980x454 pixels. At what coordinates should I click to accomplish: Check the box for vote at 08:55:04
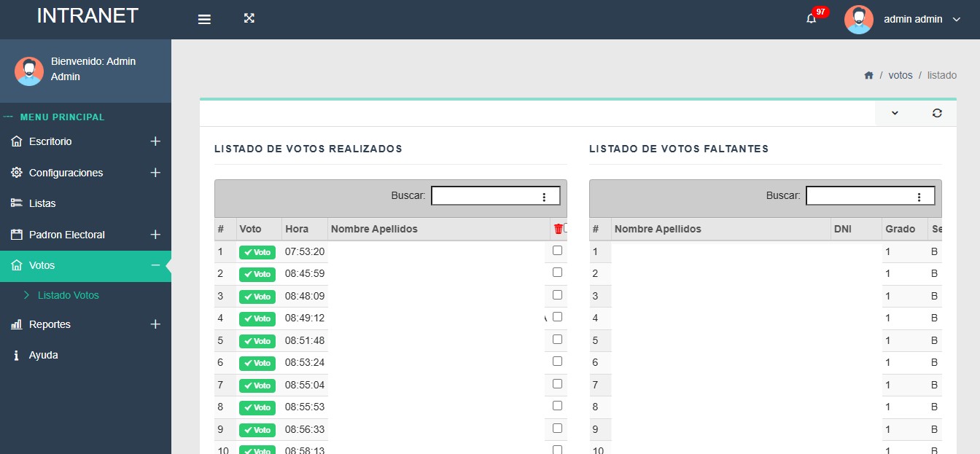pos(557,383)
